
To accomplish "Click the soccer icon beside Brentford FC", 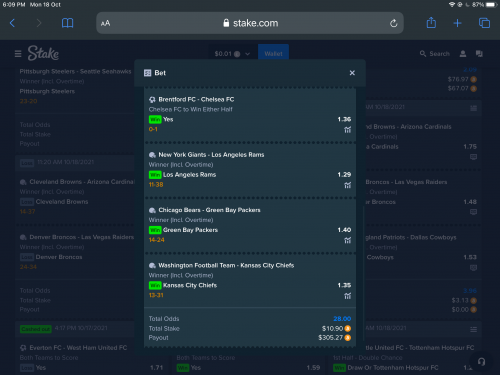I will point(152,100).
